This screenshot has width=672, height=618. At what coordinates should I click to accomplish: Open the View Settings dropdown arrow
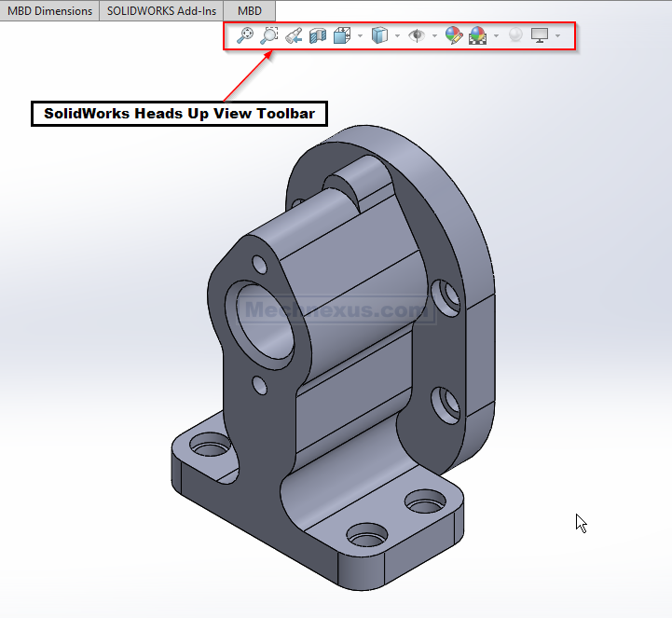pyautogui.click(x=557, y=35)
